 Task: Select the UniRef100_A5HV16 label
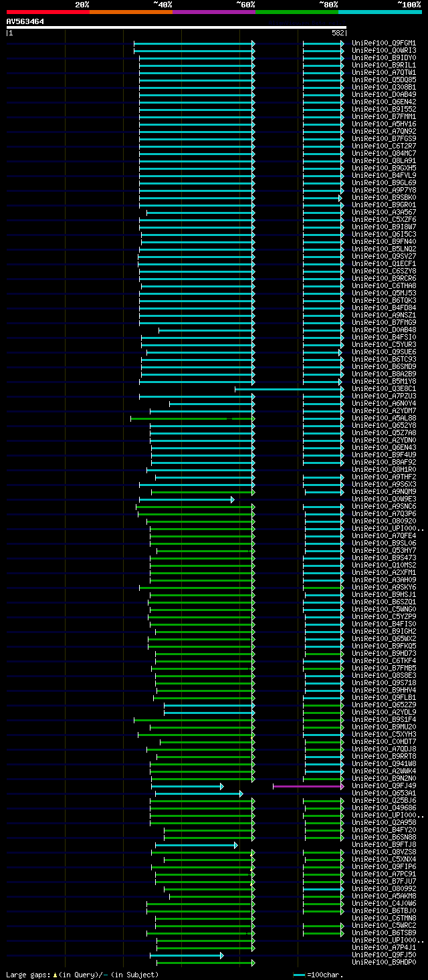(384, 124)
